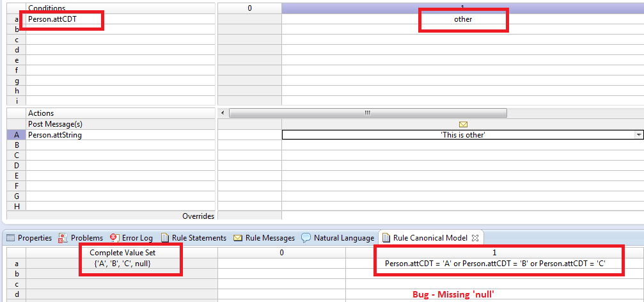
Task: Select the 'other' condition value cell
Action: tap(463, 19)
